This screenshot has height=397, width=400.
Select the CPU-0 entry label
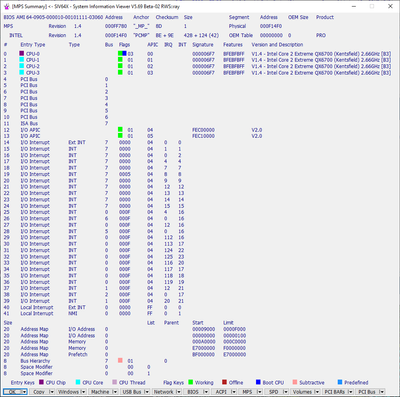click(33, 54)
